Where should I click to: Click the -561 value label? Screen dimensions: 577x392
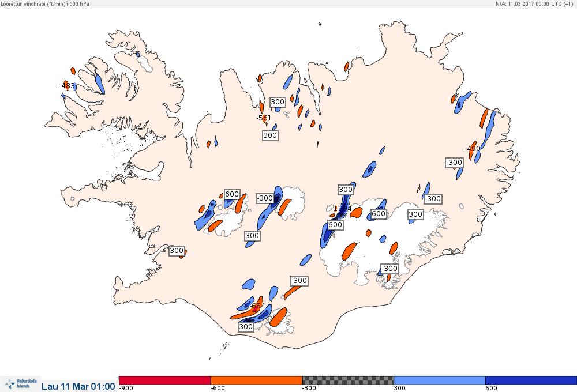[x=264, y=118]
